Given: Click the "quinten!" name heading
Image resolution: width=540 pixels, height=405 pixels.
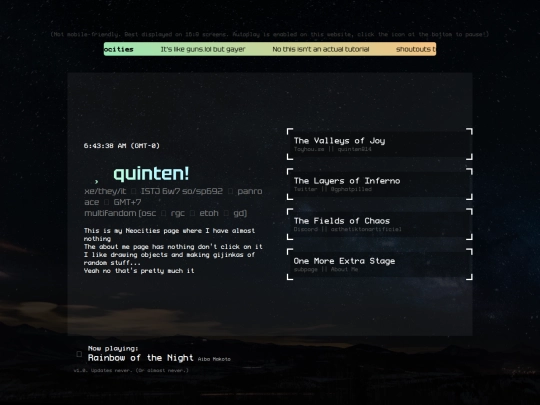Looking at the screenshot, I should [x=151, y=173].
